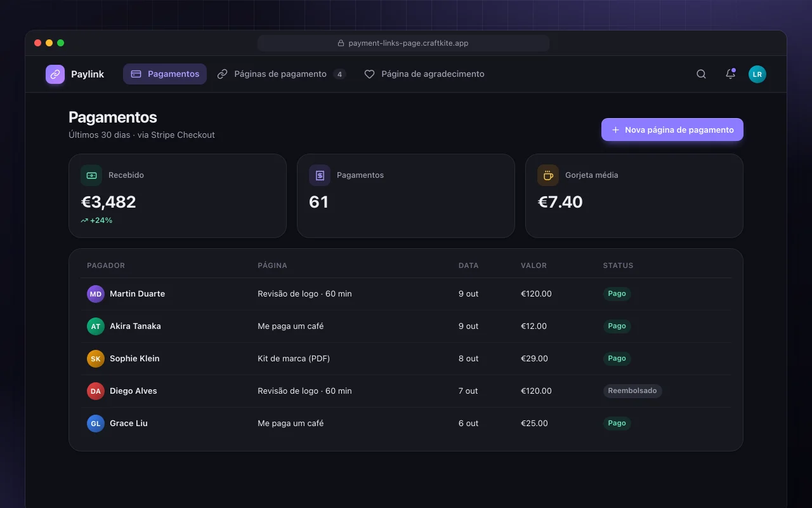Click the €29.00 value cell
The width and height of the screenshot is (812, 508).
(x=534, y=359)
